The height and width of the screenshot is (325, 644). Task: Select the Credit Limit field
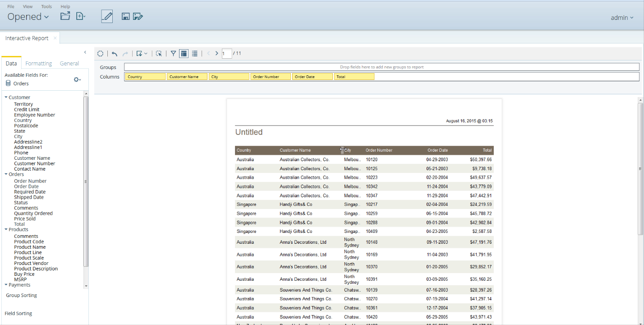(27, 110)
